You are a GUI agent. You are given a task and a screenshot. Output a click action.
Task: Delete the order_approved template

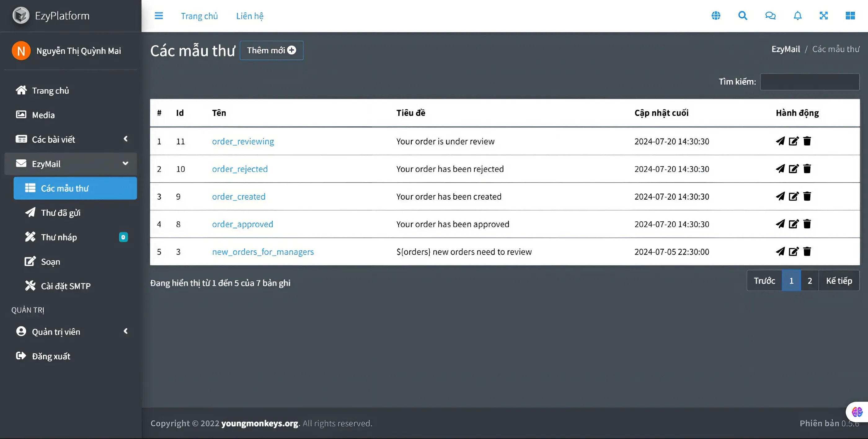coord(807,224)
